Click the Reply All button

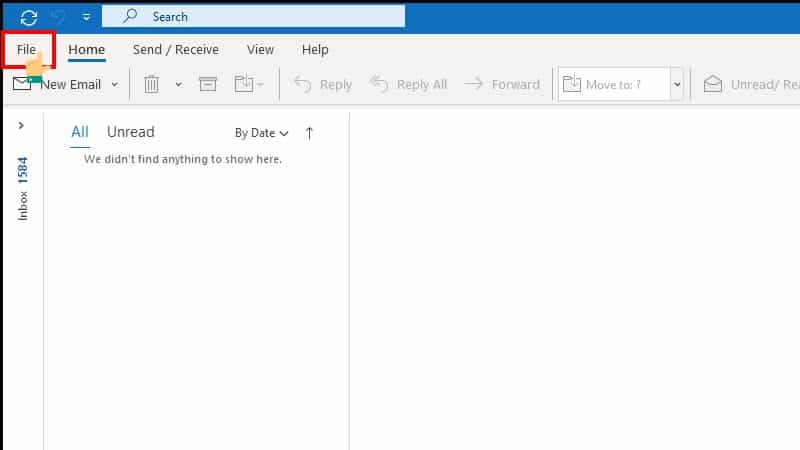click(408, 85)
